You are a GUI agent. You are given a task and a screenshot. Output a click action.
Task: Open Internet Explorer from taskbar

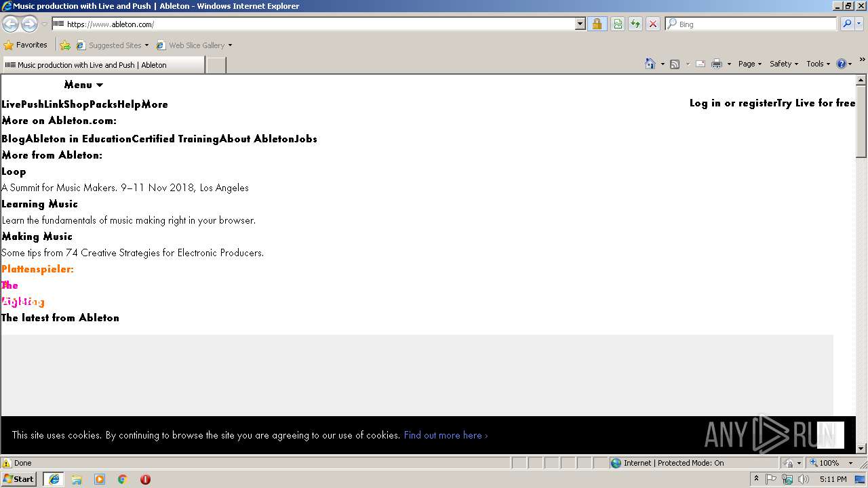click(54, 479)
